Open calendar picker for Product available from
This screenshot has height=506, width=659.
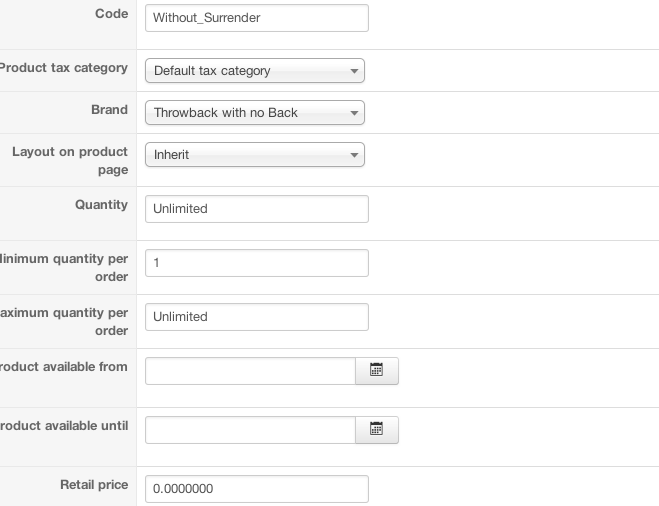pyautogui.click(x=377, y=371)
